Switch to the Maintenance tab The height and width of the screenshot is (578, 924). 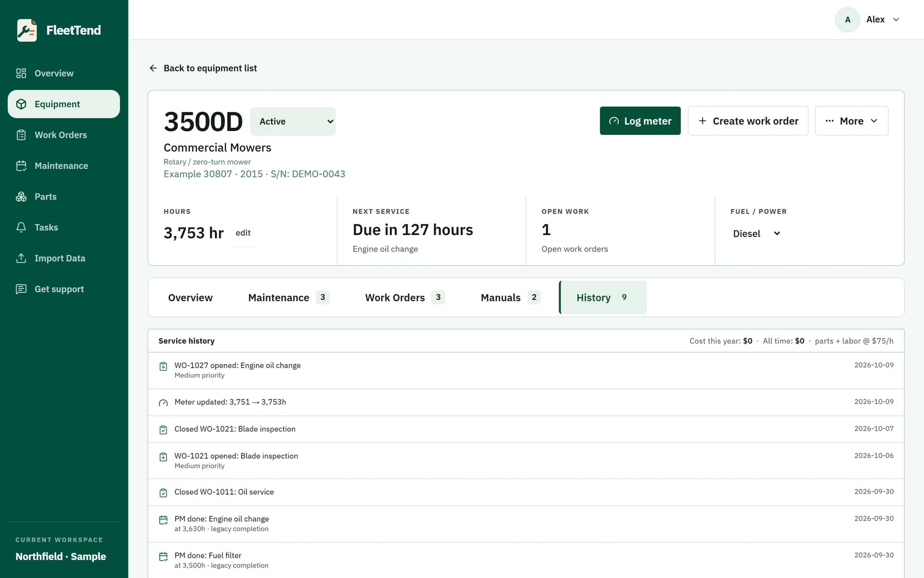(288, 298)
